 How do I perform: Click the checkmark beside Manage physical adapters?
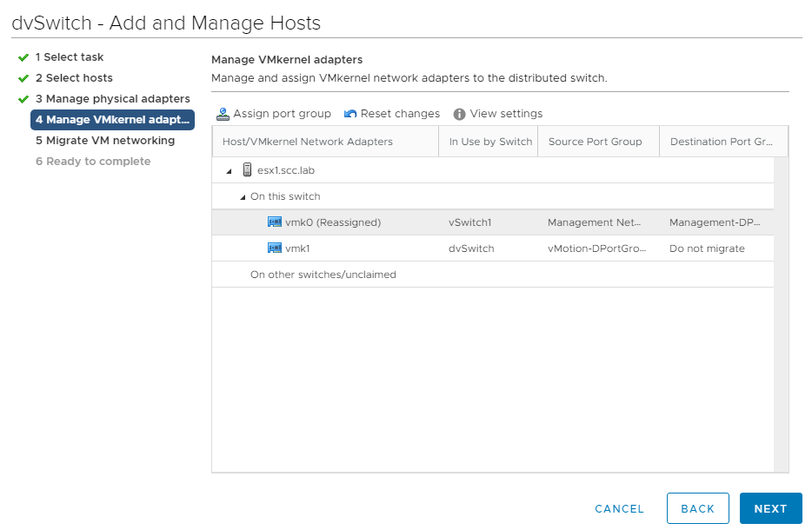point(21,98)
